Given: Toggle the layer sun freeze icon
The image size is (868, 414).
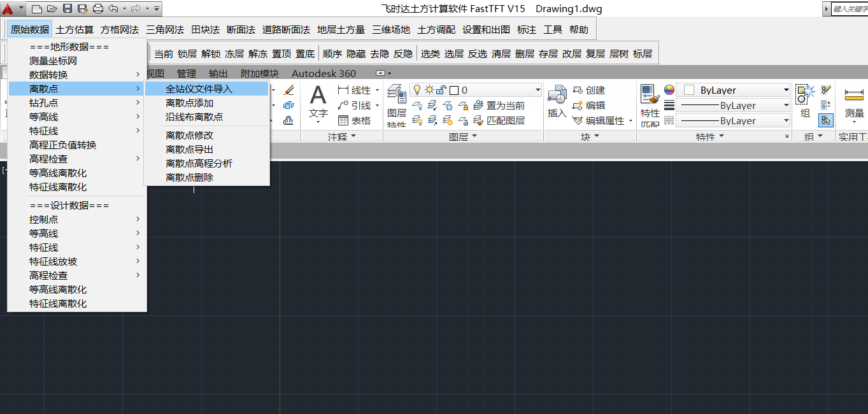Looking at the screenshot, I should coord(428,90).
